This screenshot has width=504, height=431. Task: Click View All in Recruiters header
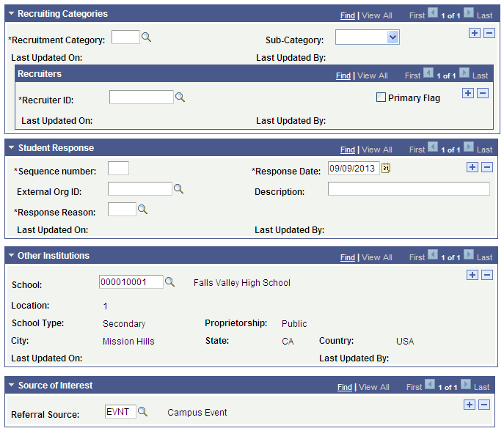click(x=372, y=75)
